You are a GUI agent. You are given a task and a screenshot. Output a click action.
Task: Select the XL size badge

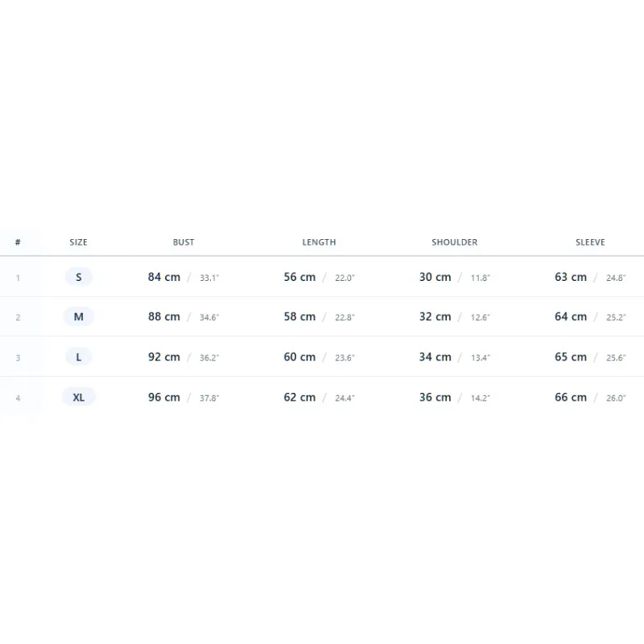click(x=78, y=397)
